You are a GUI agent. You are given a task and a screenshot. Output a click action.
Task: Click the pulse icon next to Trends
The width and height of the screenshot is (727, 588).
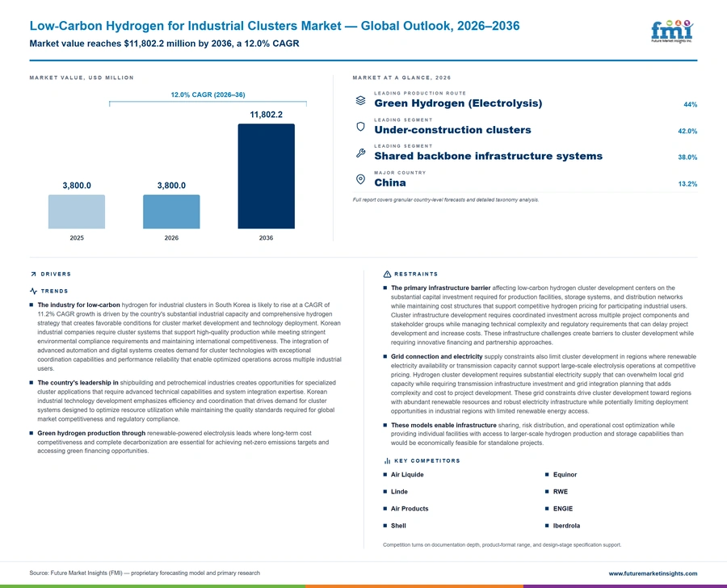(33, 292)
